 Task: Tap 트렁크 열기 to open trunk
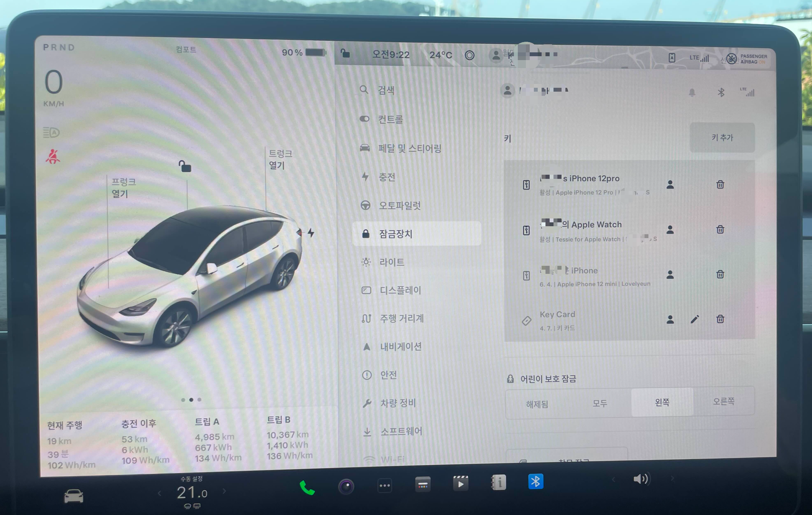click(280, 159)
